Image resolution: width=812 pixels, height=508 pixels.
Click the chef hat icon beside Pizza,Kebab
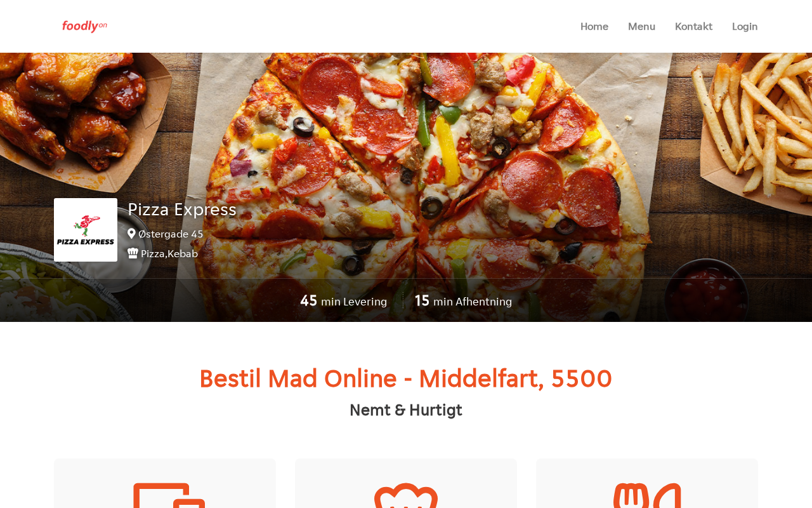[133, 253]
